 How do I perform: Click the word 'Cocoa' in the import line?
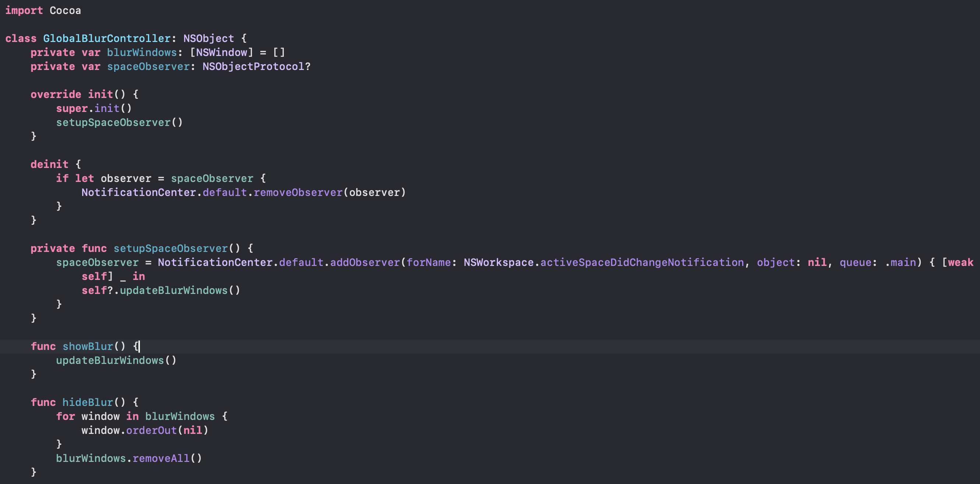pos(66,11)
